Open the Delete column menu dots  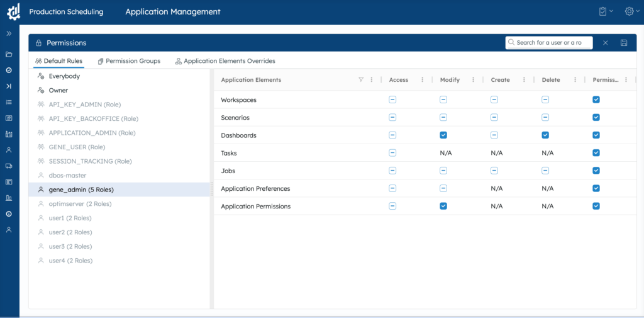click(575, 80)
